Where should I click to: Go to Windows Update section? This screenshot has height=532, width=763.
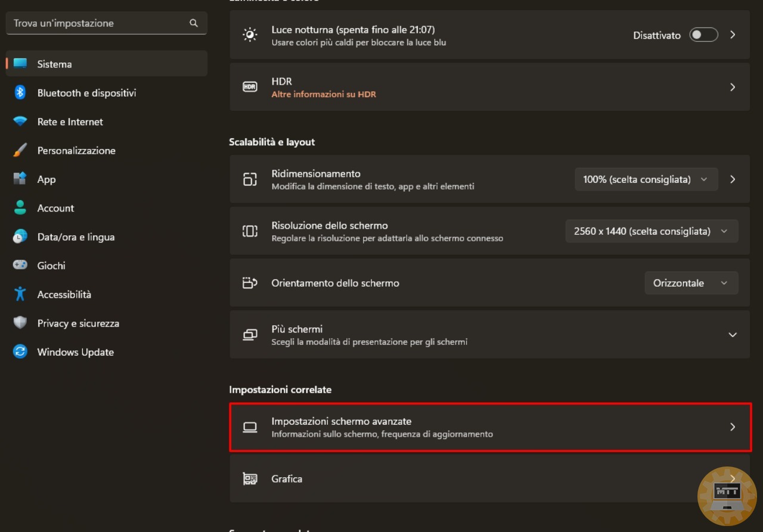click(107, 352)
